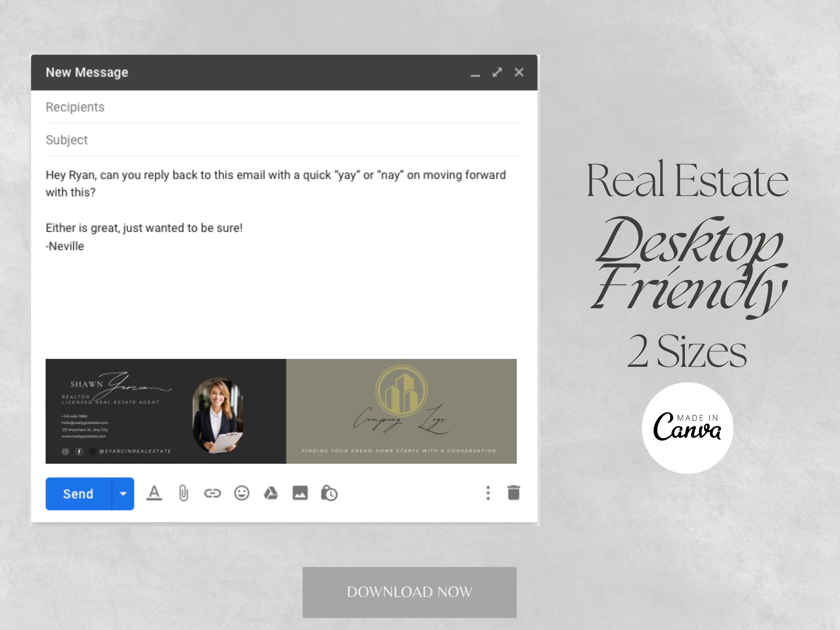Image resolution: width=840 pixels, height=630 pixels.
Task: Pop out the compose window to full screen
Action: (x=497, y=72)
